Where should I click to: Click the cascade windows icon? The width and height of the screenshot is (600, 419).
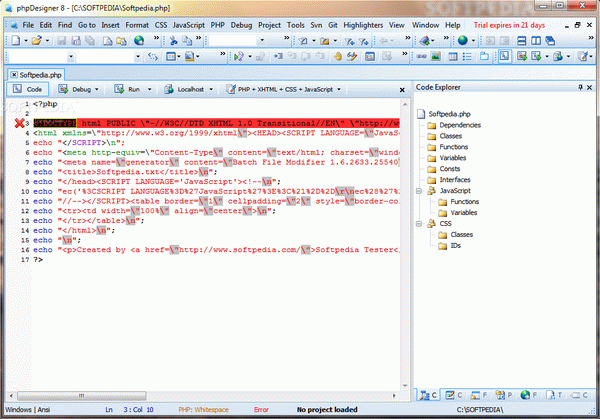tap(550, 40)
